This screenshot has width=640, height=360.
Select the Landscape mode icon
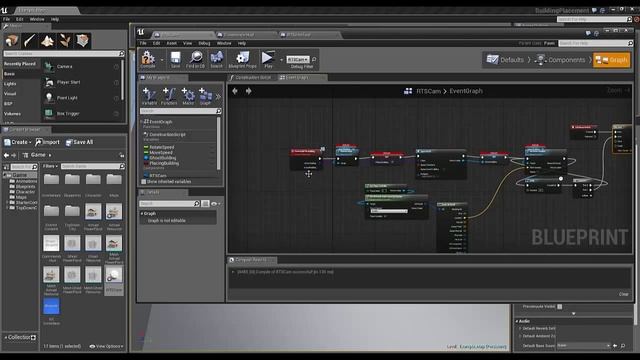pyautogui.click(x=47, y=40)
